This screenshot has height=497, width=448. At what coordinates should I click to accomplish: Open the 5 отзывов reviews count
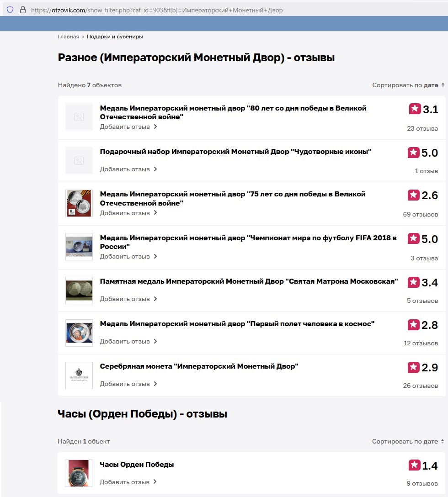click(x=422, y=301)
